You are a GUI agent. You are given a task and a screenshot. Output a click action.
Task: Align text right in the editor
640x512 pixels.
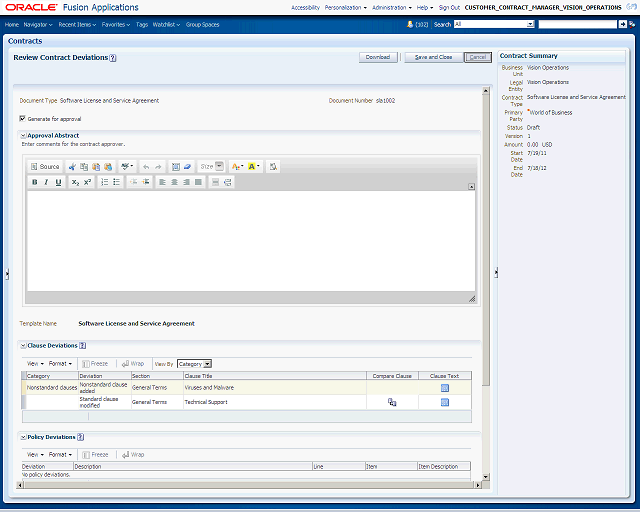pos(187,182)
